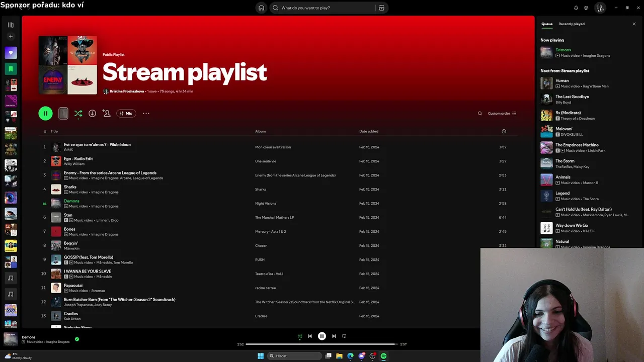Go to Home using house icon
The image size is (644, 362).
(x=261, y=8)
